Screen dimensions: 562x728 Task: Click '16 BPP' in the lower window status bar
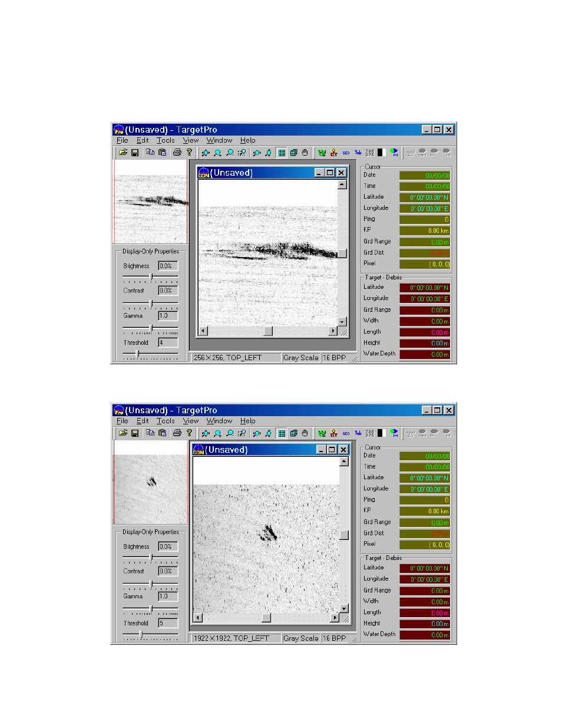335,638
